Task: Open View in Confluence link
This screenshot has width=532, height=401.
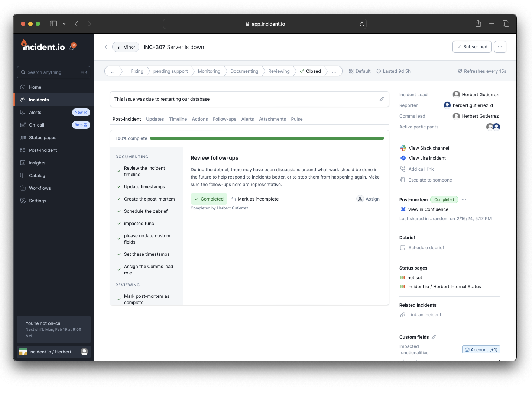Action: 424,209
